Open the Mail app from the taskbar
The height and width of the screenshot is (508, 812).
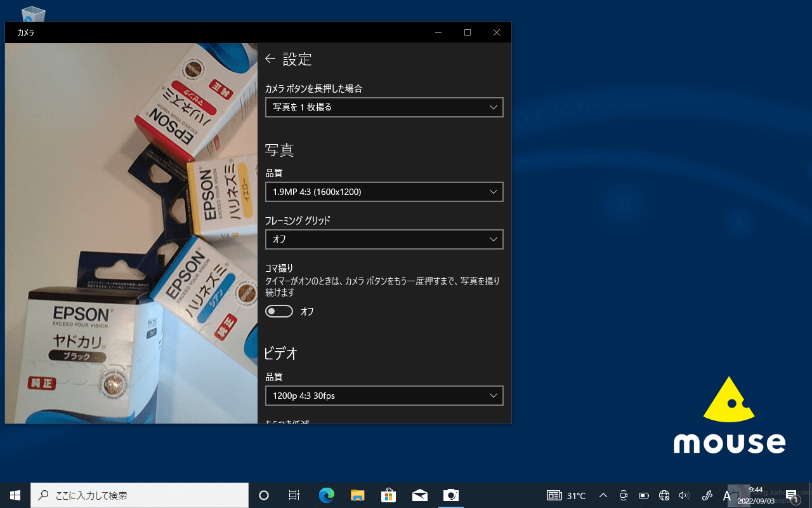[x=420, y=495]
